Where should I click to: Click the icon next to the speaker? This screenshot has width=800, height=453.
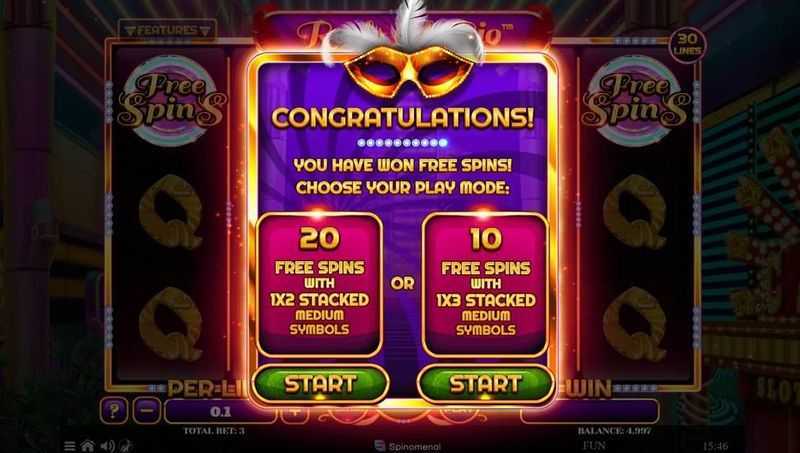[126, 446]
